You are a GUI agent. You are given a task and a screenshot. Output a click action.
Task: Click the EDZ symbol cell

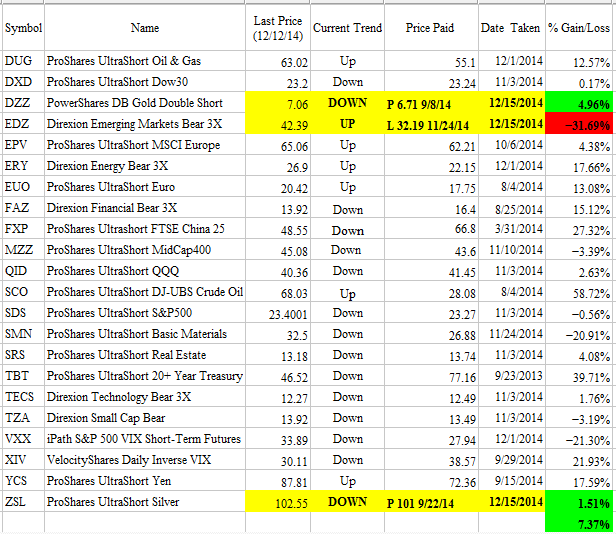point(23,124)
